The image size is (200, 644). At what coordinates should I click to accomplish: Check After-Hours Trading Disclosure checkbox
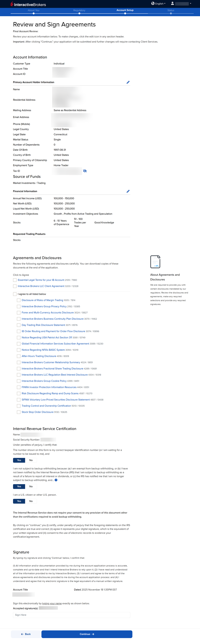[x=19, y=356]
